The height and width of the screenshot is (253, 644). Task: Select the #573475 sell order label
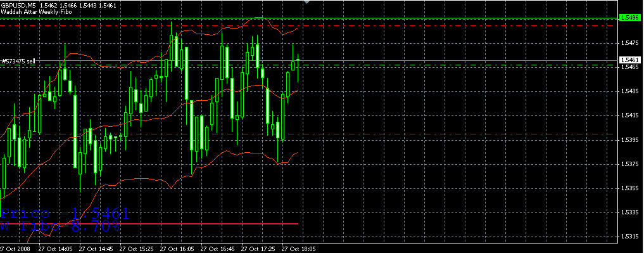pos(19,62)
